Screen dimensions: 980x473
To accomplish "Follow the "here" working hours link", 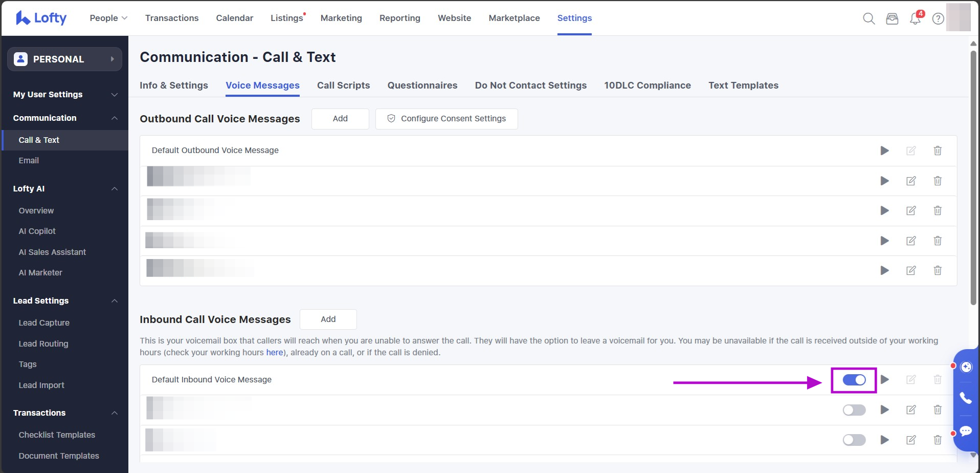I will (274, 352).
